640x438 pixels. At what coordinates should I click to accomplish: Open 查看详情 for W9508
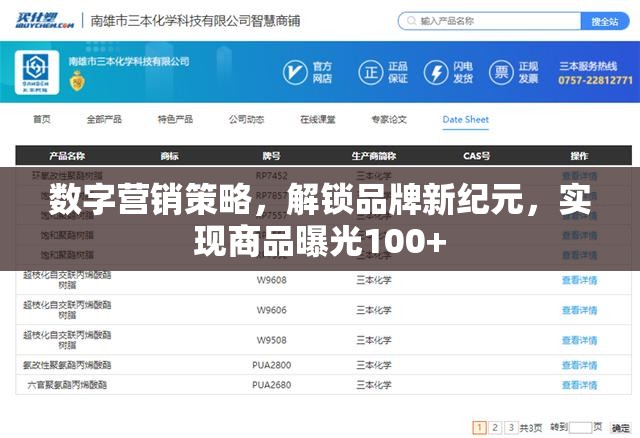pos(579,340)
